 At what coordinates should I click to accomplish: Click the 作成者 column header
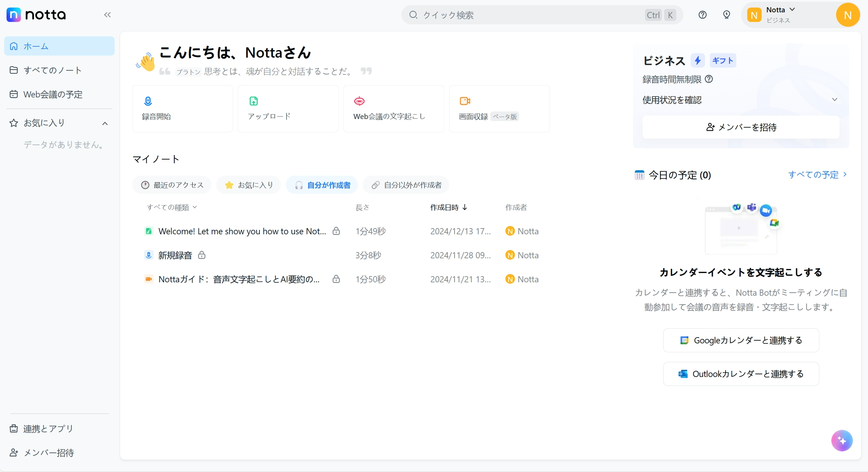click(516, 207)
